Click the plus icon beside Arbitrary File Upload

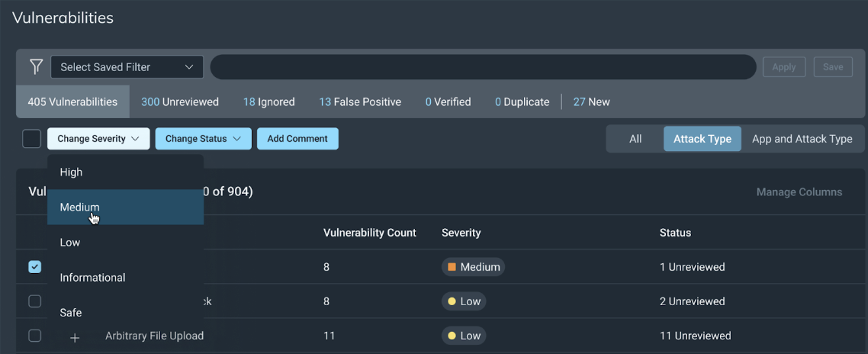(x=75, y=337)
